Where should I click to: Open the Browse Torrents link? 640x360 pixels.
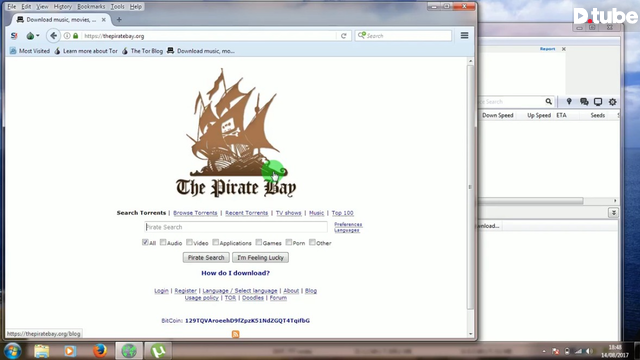click(195, 213)
